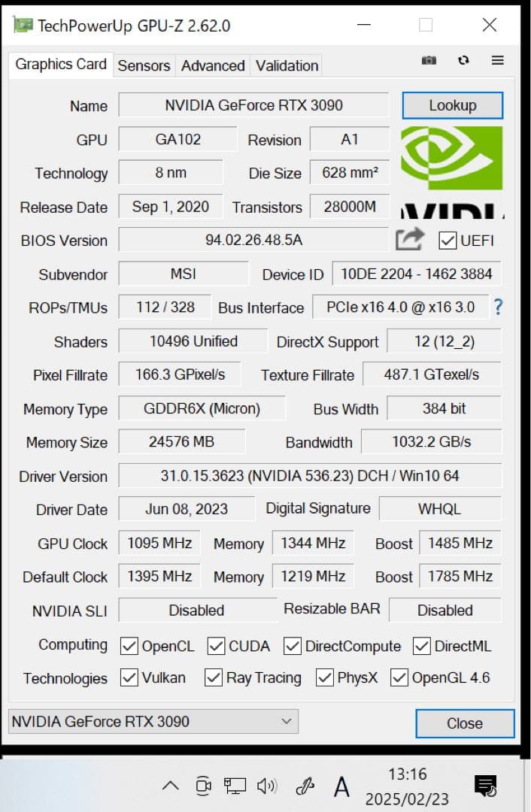Click the Die Size 628 mm² value
This screenshot has width=531, height=812.
[350, 172]
